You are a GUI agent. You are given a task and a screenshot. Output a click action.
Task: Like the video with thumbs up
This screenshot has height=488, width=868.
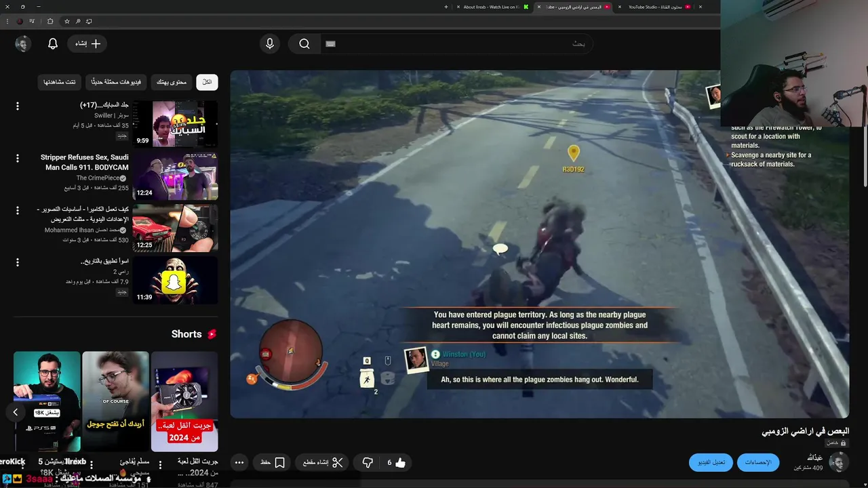pos(396,463)
